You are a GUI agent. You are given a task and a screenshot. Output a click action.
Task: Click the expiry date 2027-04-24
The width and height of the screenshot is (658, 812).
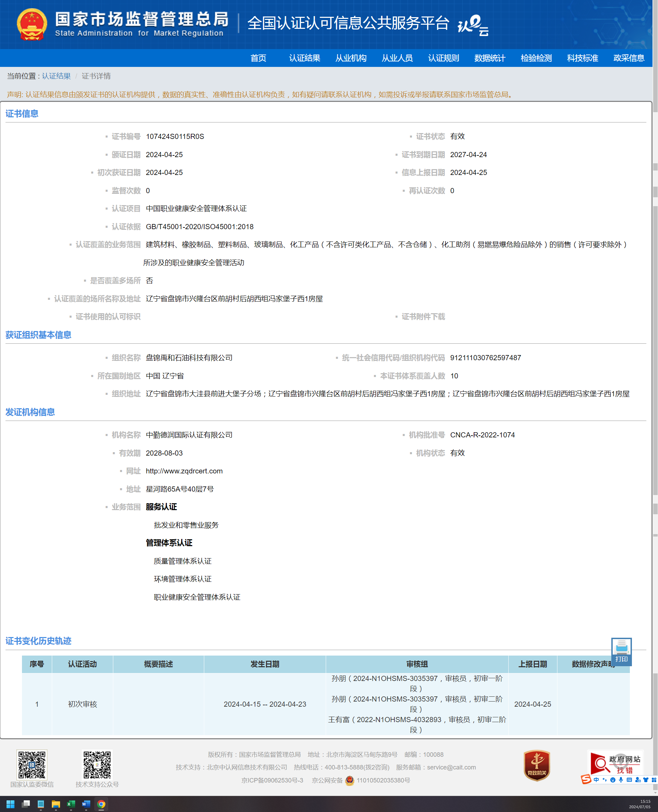tap(469, 154)
